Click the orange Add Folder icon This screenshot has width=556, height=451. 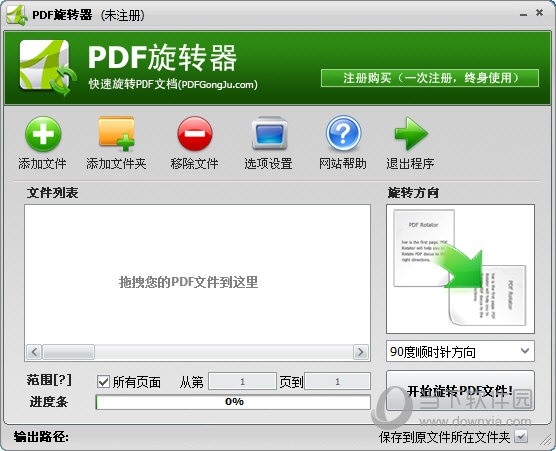(x=117, y=133)
